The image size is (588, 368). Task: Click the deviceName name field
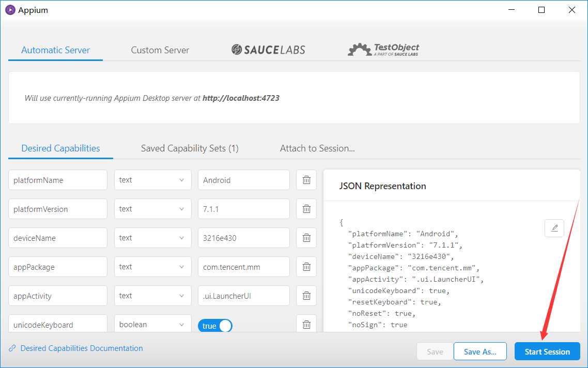point(58,238)
